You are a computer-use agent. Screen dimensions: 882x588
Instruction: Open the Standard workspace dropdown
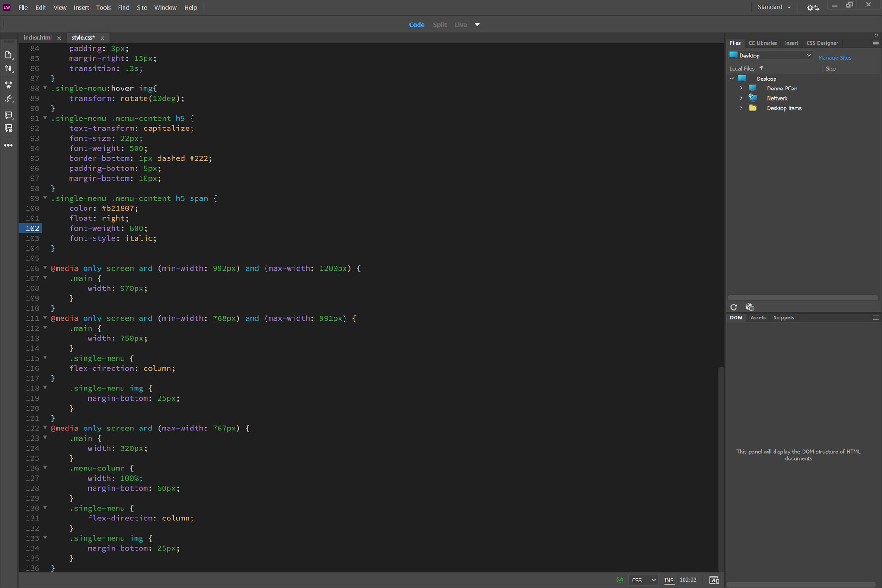774,7
